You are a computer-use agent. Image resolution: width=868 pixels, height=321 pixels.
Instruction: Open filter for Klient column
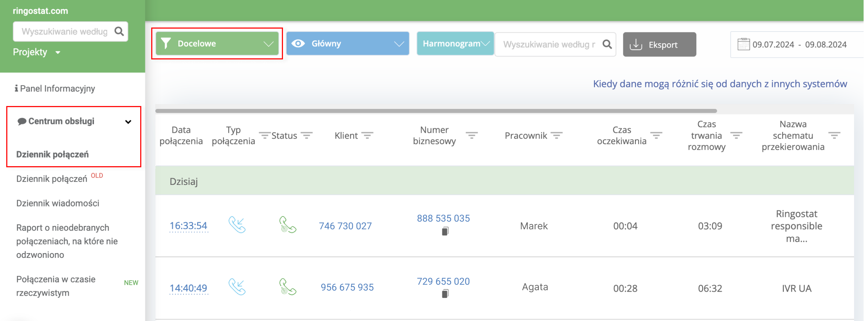(x=367, y=135)
